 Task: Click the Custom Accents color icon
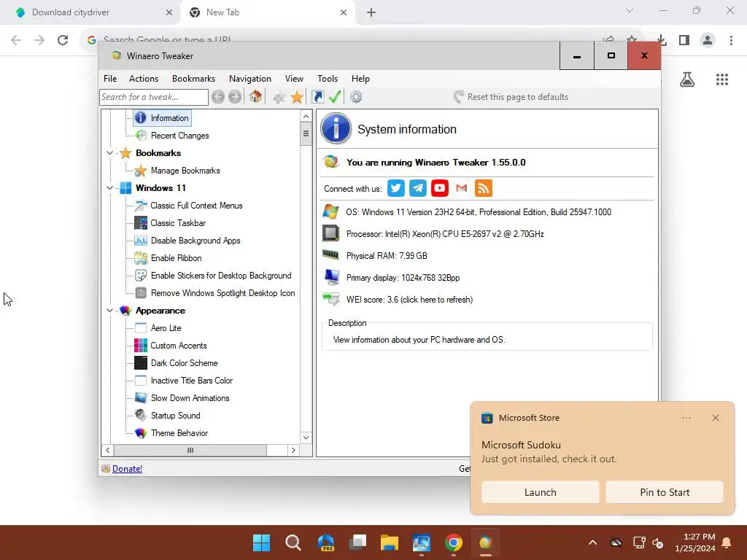pos(141,345)
